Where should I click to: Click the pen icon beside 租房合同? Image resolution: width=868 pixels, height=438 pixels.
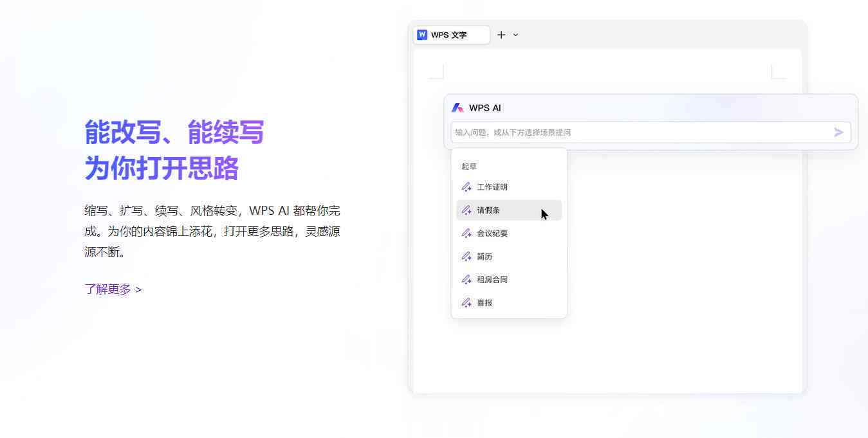click(x=466, y=280)
